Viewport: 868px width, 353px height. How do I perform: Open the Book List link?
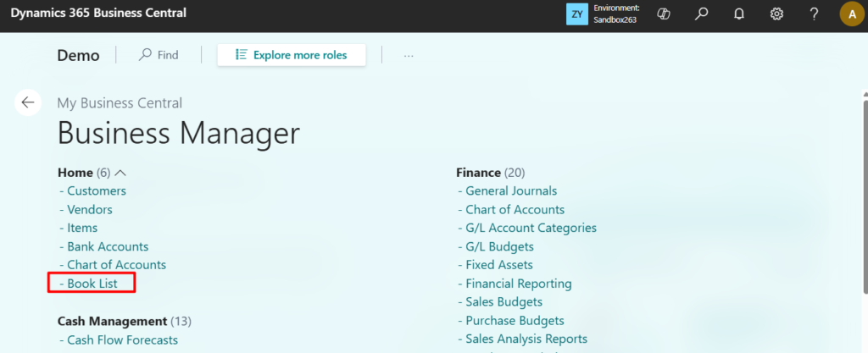point(92,284)
